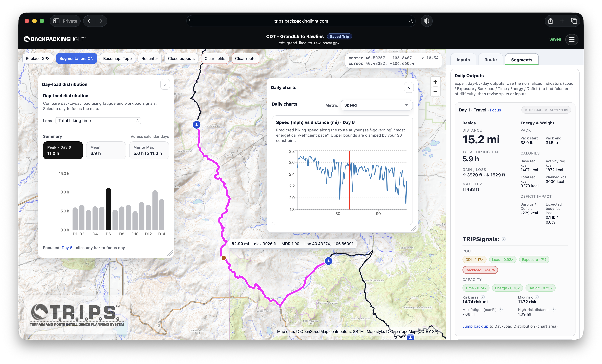Click the Day 1 Focus link
602x364 pixels.
[495, 110]
